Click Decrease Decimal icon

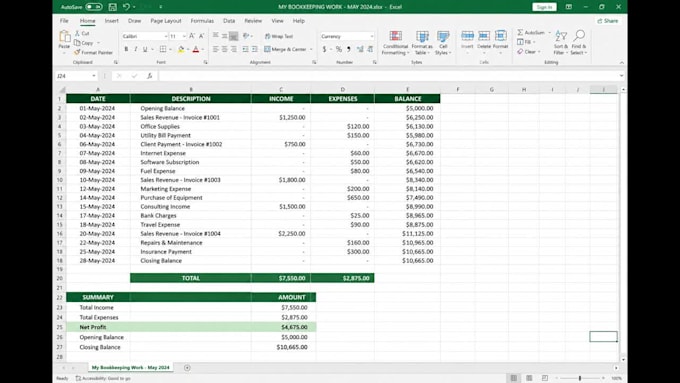coord(370,49)
